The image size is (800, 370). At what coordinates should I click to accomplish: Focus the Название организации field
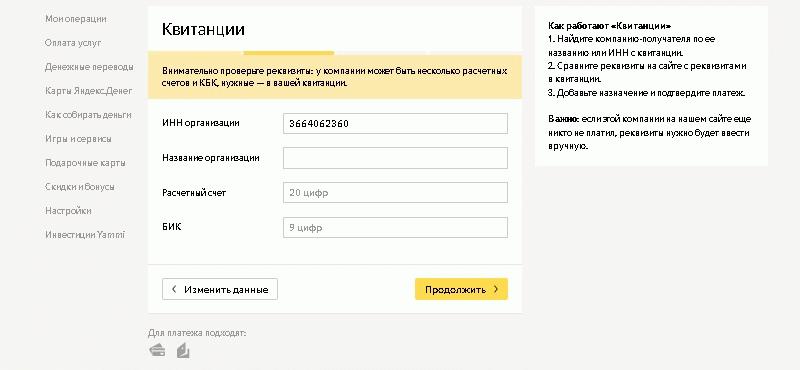(x=395, y=158)
